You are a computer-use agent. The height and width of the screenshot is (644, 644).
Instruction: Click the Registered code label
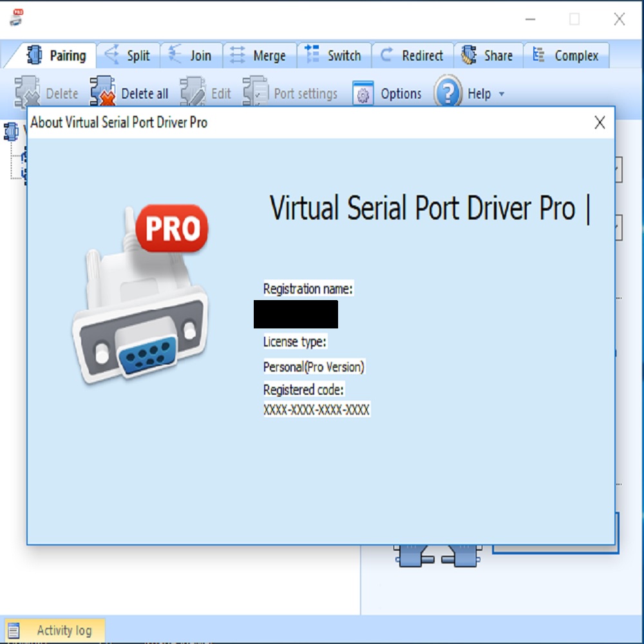click(x=303, y=390)
